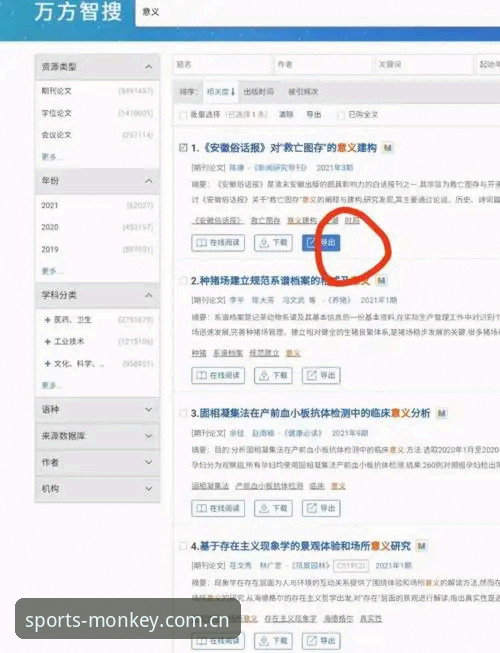Show 更多 under the 学科分类 section
Screen dimensions: 500x653
pyautogui.click(x=51, y=385)
